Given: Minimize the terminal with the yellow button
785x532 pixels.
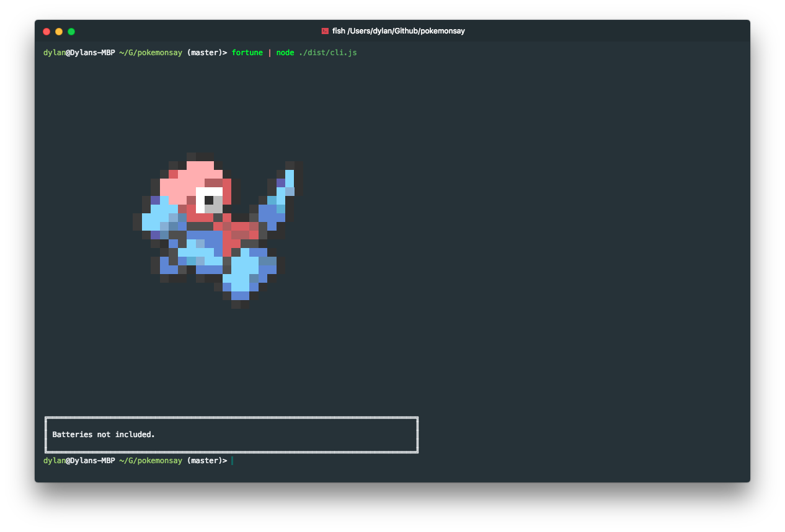Looking at the screenshot, I should tap(59, 32).
